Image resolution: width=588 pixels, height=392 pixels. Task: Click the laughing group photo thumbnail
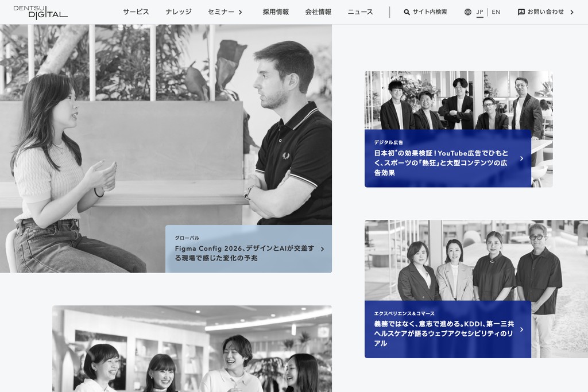(x=192, y=349)
